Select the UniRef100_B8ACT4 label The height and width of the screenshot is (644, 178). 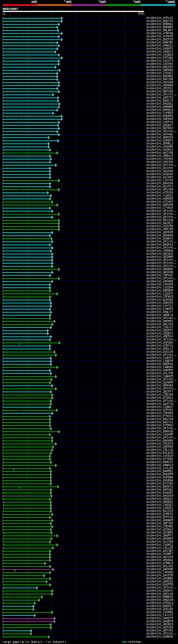pos(160,101)
